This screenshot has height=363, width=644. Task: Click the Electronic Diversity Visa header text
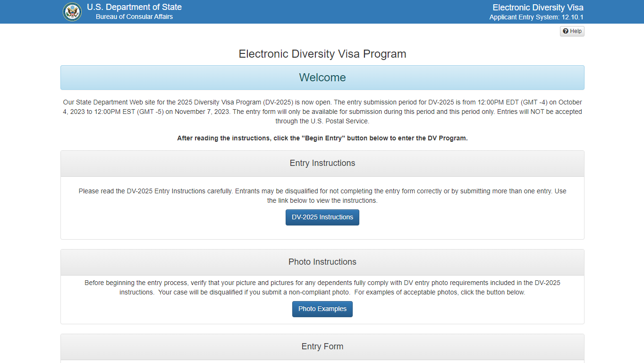538,8
